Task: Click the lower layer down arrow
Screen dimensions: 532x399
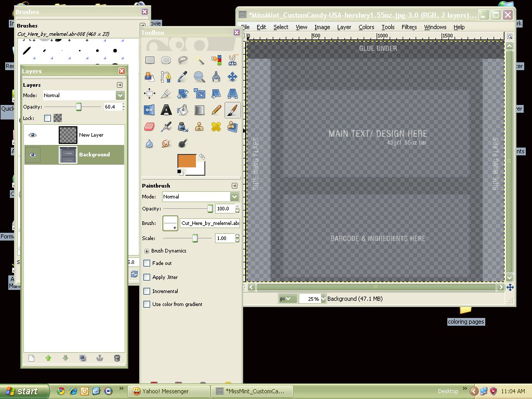Action: click(65, 358)
